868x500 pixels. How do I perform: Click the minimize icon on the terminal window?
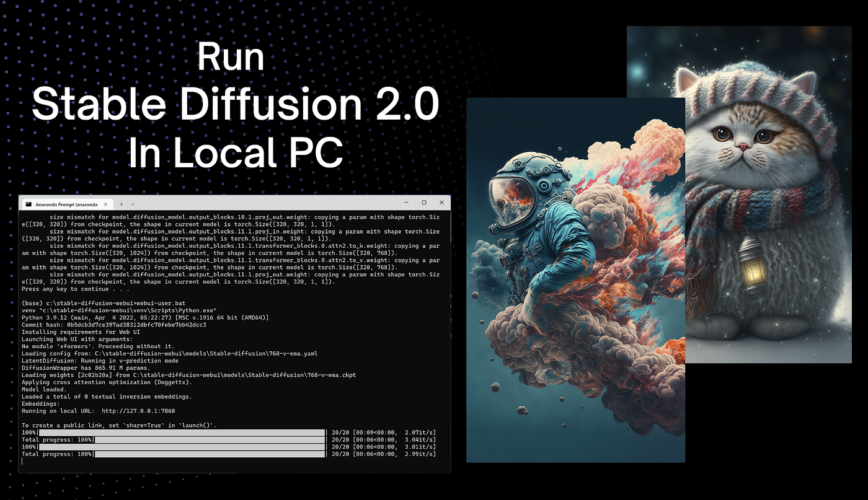[405, 203]
